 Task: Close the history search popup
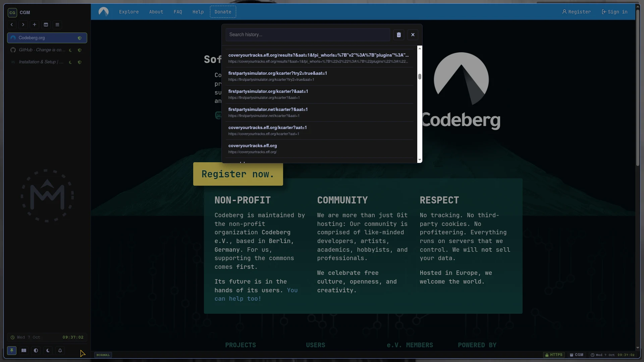(413, 35)
